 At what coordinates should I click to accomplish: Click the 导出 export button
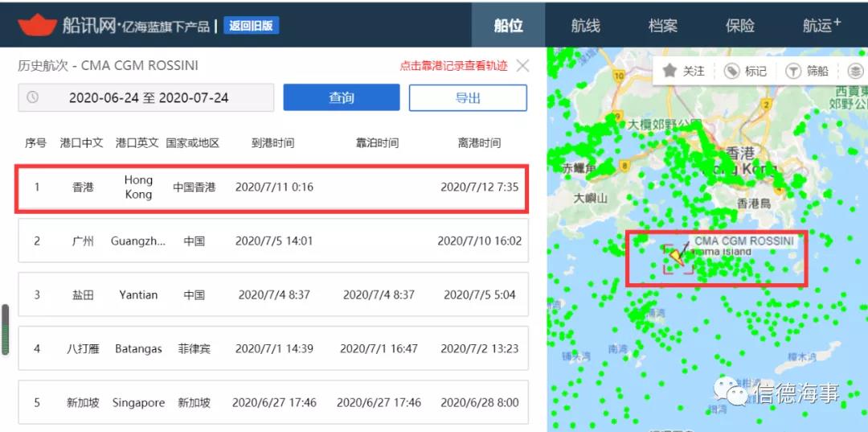pyautogui.click(x=468, y=97)
